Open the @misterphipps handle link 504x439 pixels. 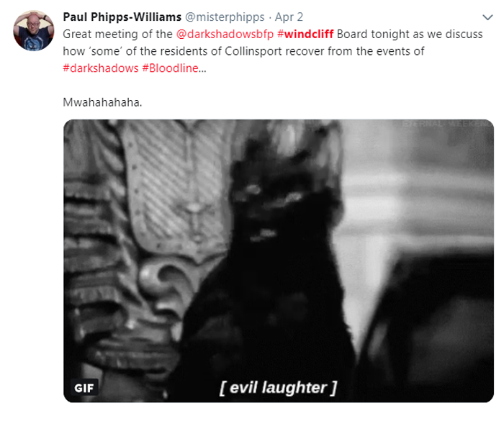225,17
